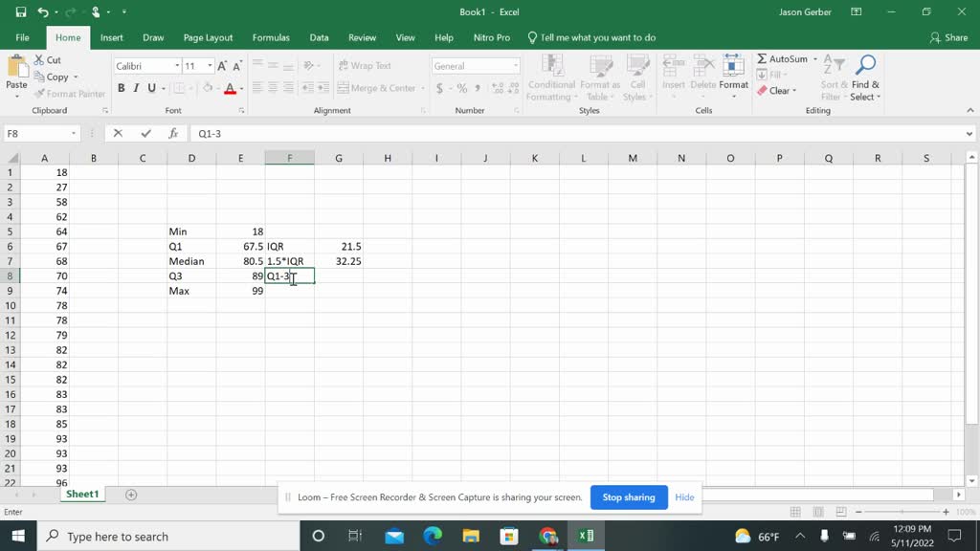The image size is (980, 551).
Task: Toggle bold formatting
Action: (121, 87)
